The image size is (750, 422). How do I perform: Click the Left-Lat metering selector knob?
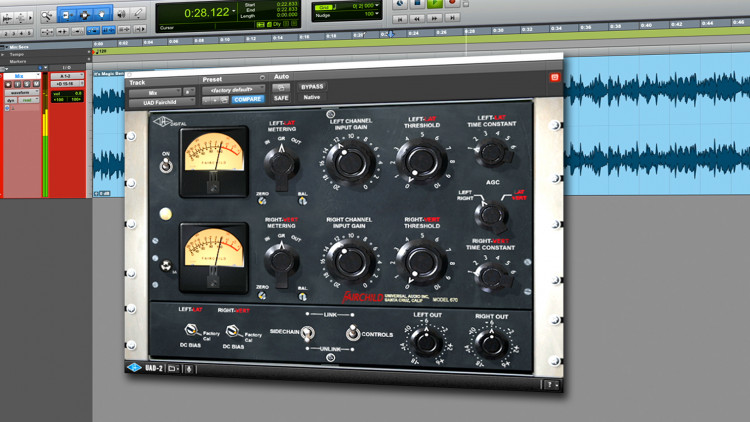click(281, 165)
